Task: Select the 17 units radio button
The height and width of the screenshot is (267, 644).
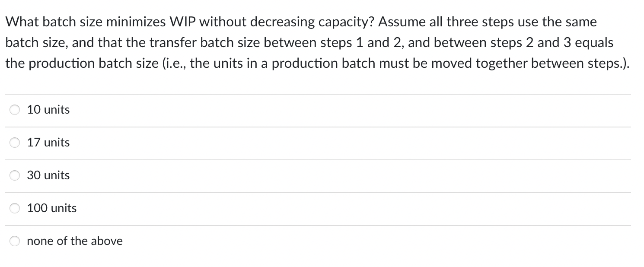Action: (x=14, y=143)
